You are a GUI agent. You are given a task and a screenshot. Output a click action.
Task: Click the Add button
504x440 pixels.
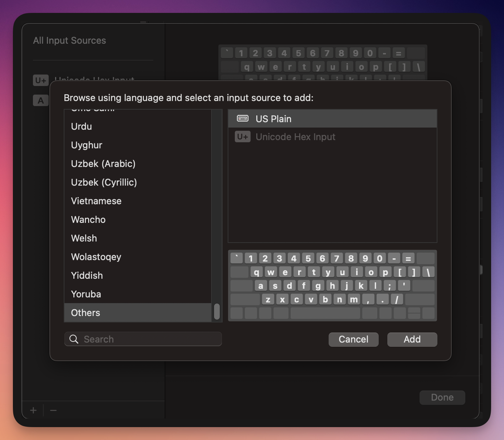pos(412,339)
